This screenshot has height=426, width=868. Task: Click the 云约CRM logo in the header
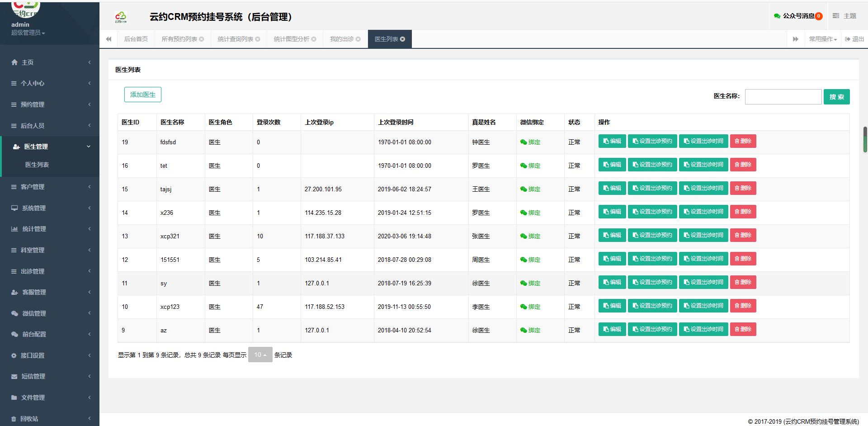pos(121,17)
